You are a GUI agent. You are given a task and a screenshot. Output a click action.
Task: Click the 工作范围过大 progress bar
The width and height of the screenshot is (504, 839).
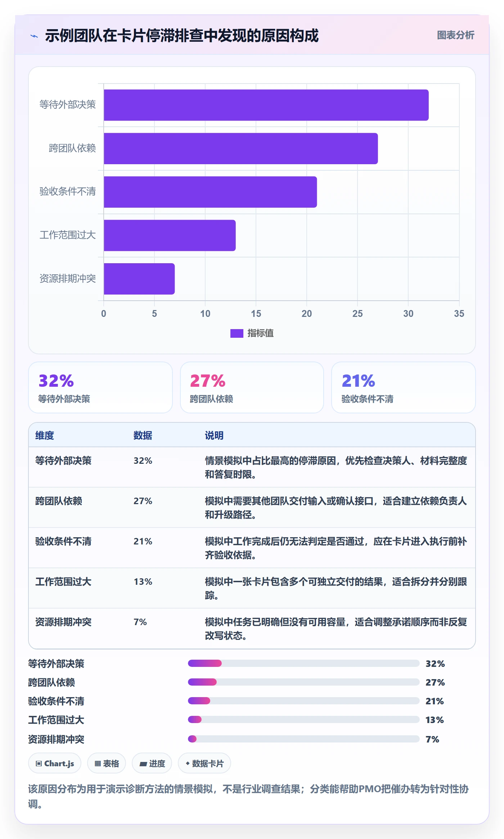tap(304, 719)
